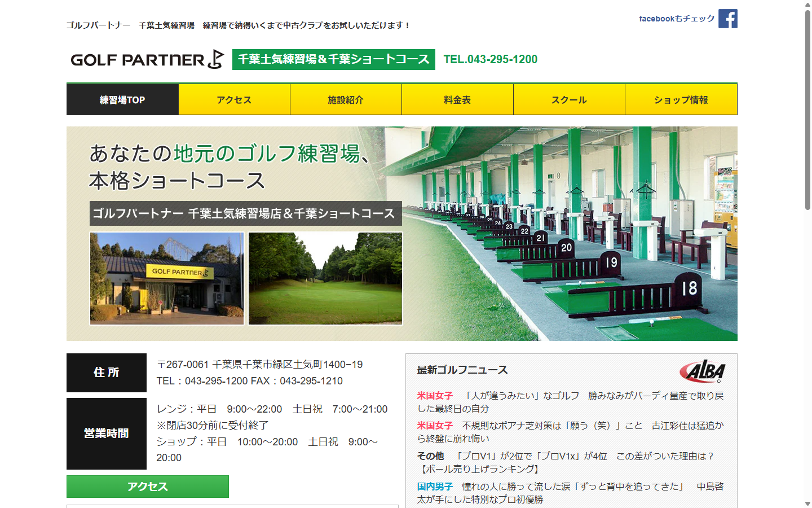Click the GOLF PARTNER logo

[147, 59]
